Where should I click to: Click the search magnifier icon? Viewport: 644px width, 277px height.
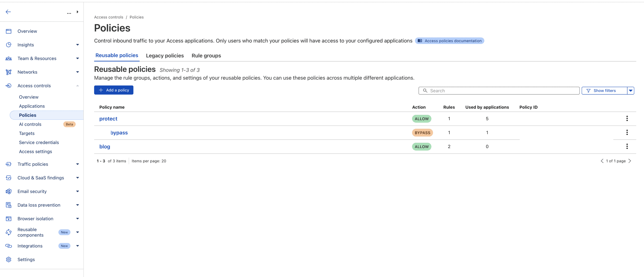[x=425, y=90]
